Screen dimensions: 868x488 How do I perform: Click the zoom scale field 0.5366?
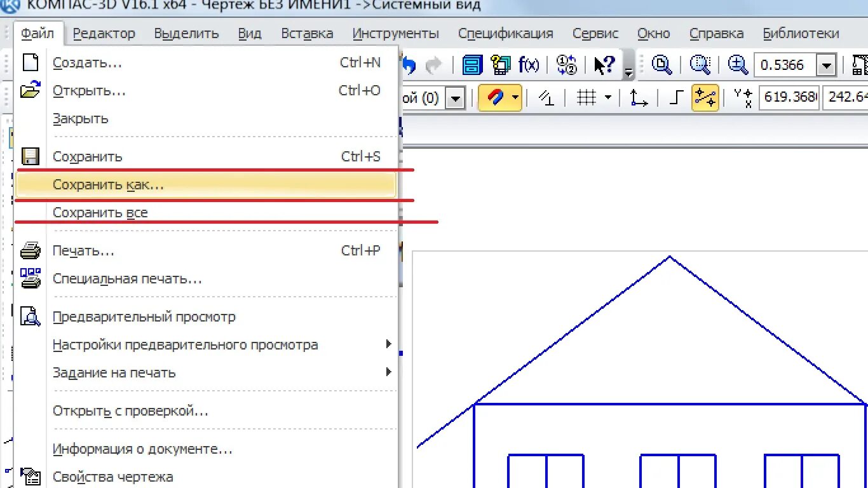tap(785, 65)
